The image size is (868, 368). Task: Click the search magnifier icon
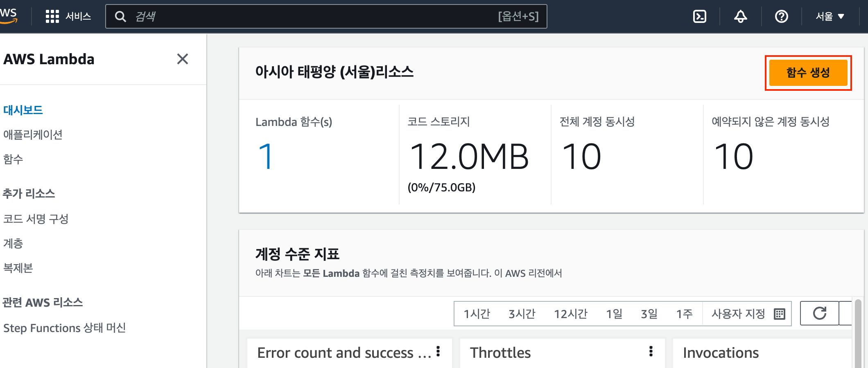[120, 16]
